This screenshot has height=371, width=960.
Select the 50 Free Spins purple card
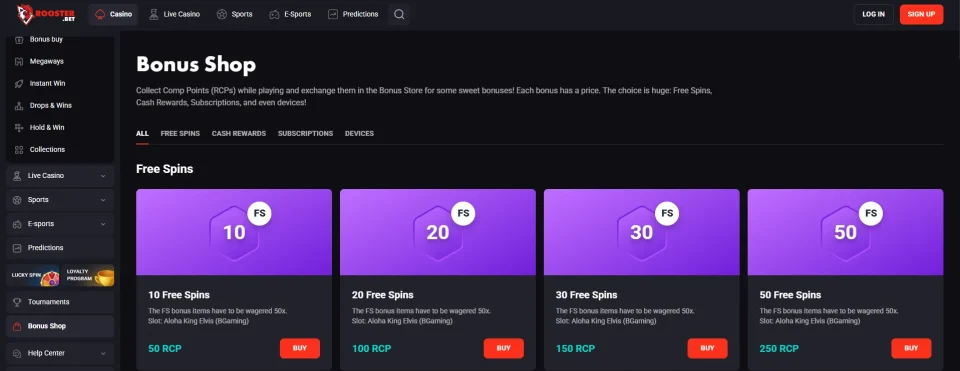click(846, 232)
